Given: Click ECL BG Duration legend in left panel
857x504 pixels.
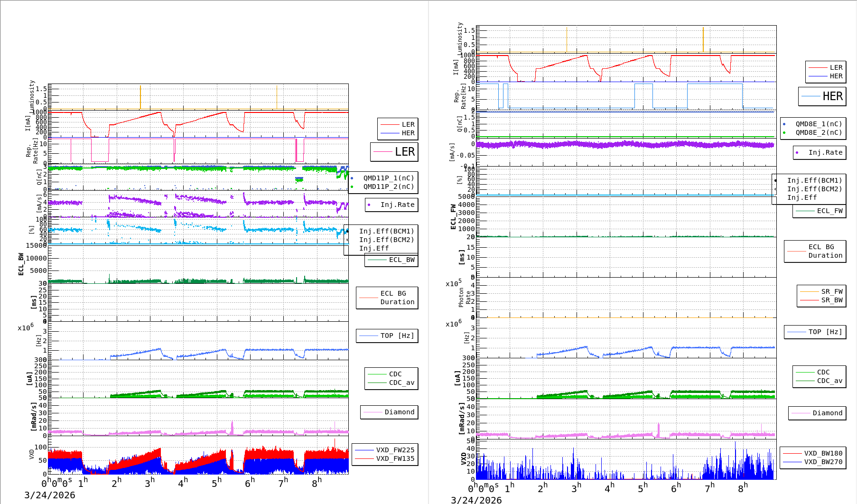Looking at the screenshot, I should pyautogui.click(x=387, y=298).
